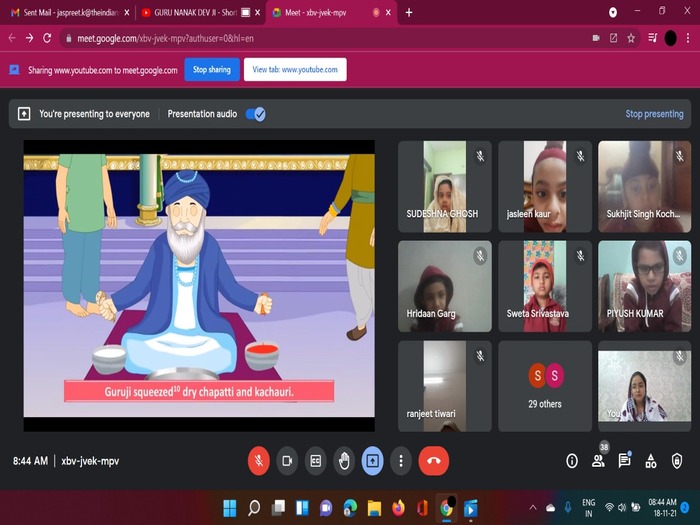Open Microsoft Edge from taskbar

point(350,508)
